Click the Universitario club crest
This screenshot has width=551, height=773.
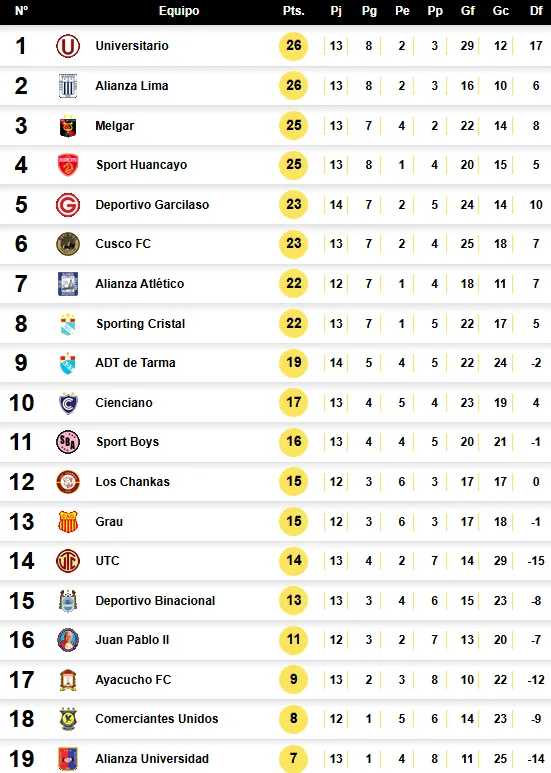(x=68, y=46)
